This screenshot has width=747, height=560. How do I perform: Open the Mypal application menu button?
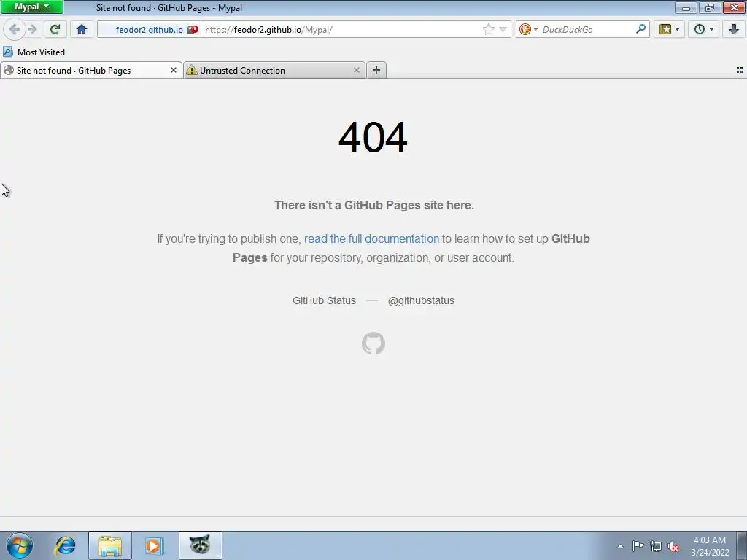[x=32, y=7]
